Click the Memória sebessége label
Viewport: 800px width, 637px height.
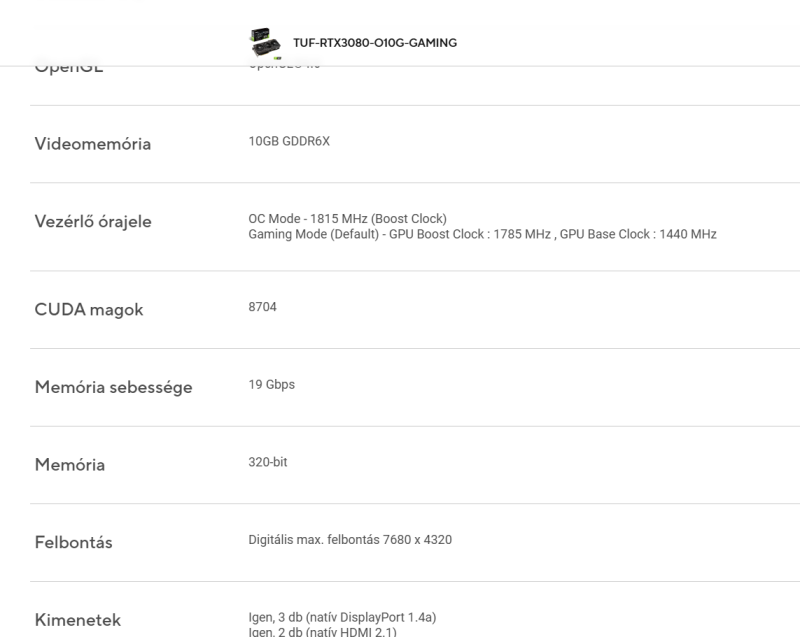(x=113, y=387)
